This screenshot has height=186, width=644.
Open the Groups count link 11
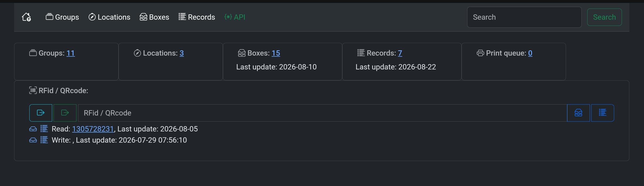coord(71,53)
